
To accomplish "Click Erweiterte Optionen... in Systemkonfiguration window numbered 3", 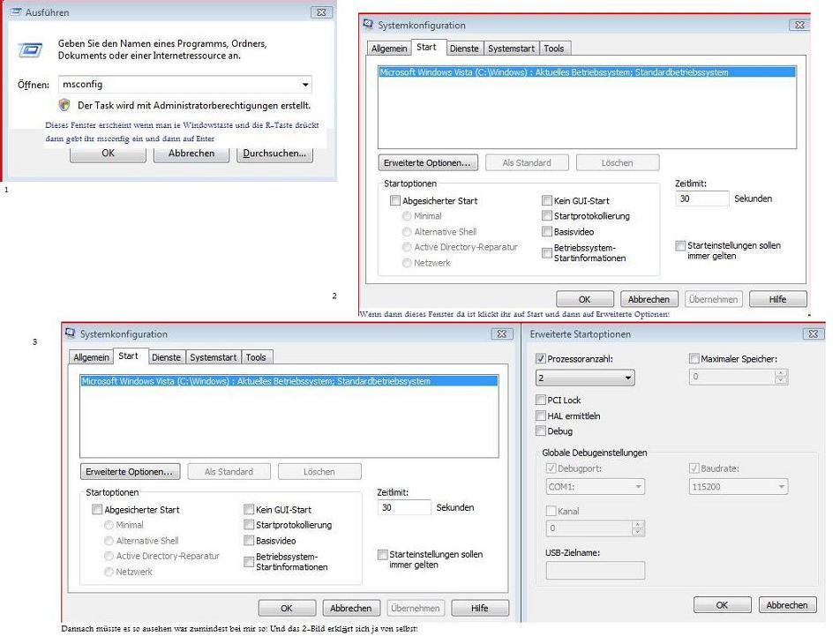I will coord(129,471).
